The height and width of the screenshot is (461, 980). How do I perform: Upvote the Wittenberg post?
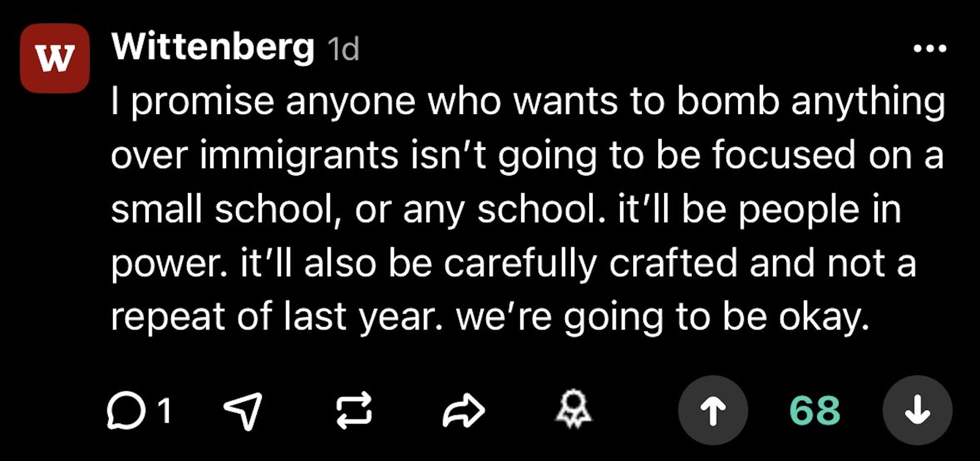[x=713, y=410]
